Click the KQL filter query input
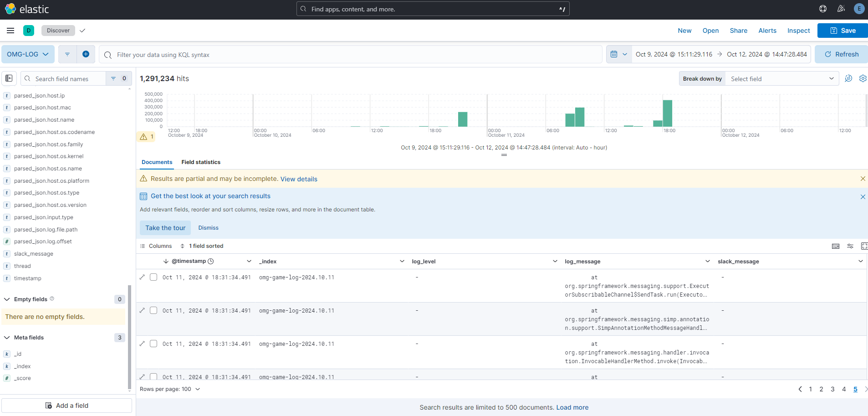Screen dimensions: 868x416 coord(351,55)
